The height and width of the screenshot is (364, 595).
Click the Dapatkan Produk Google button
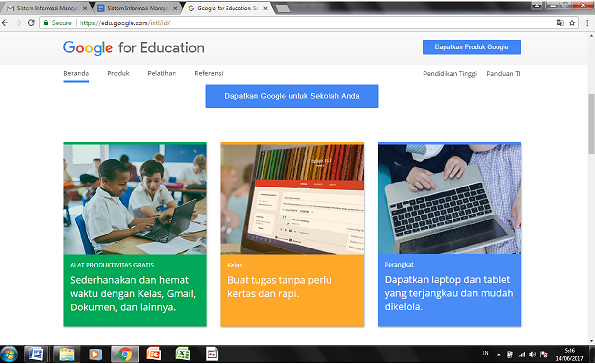pyautogui.click(x=472, y=47)
